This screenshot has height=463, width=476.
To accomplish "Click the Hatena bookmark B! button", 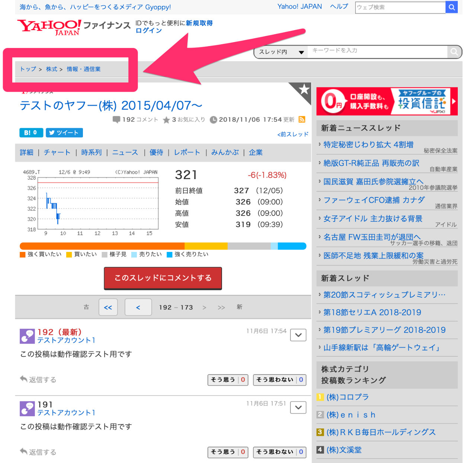I will pos(31,133).
